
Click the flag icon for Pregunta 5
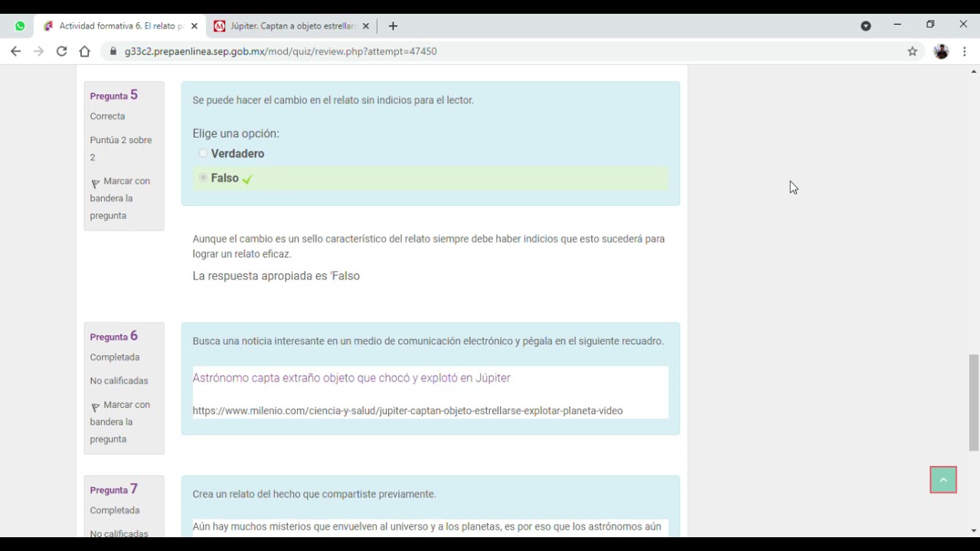click(x=96, y=184)
